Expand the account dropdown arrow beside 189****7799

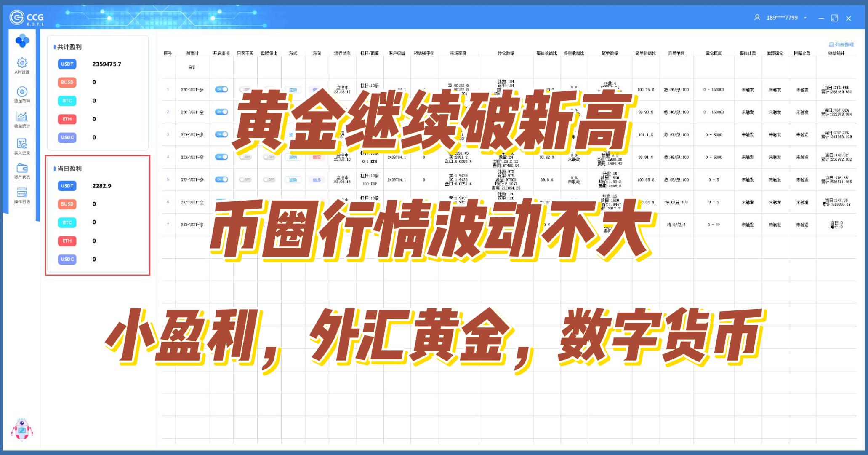pyautogui.click(x=805, y=18)
